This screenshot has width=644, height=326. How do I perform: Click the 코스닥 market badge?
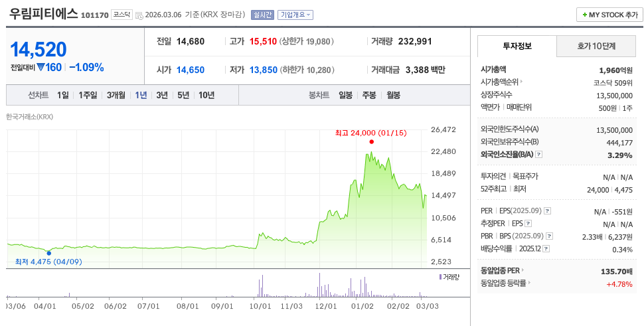coord(121,15)
